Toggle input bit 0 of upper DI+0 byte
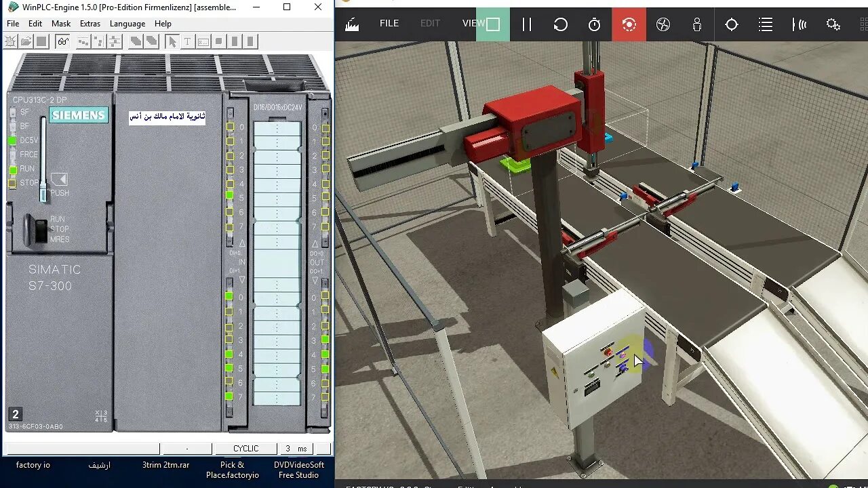The height and width of the screenshot is (488, 868). click(x=230, y=127)
